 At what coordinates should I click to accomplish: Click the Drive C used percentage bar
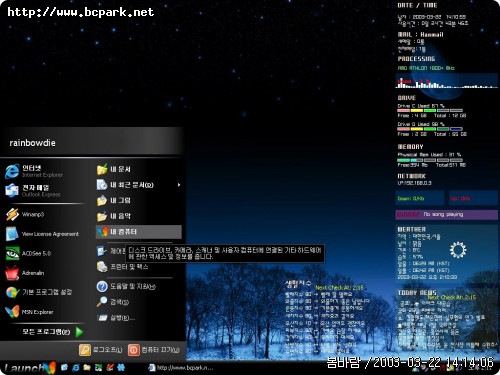point(430,110)
